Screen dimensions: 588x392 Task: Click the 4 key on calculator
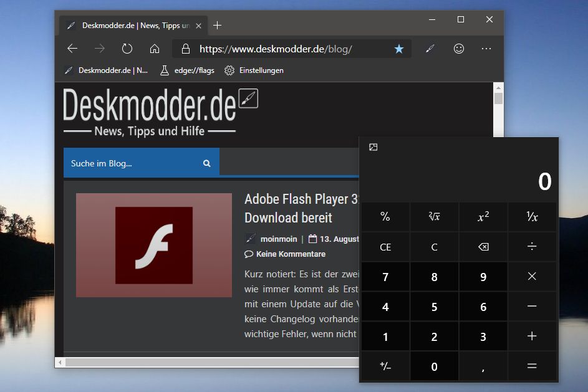[385, 307]
